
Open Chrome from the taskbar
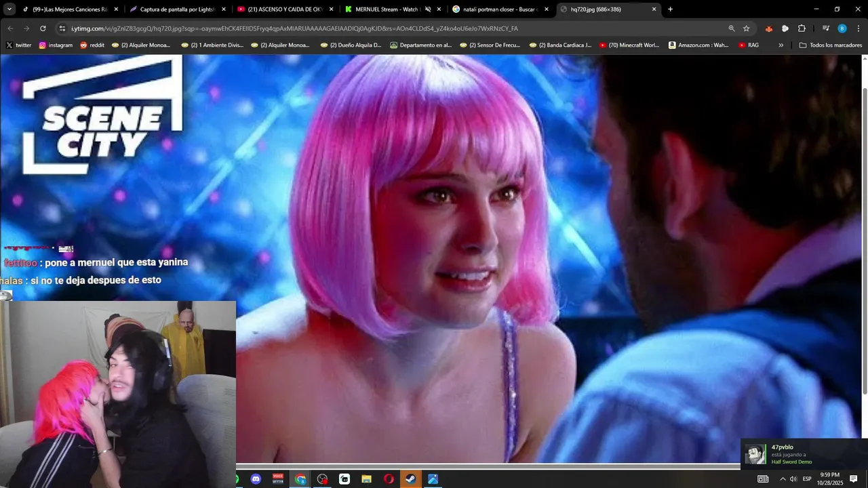click(300, 479)
